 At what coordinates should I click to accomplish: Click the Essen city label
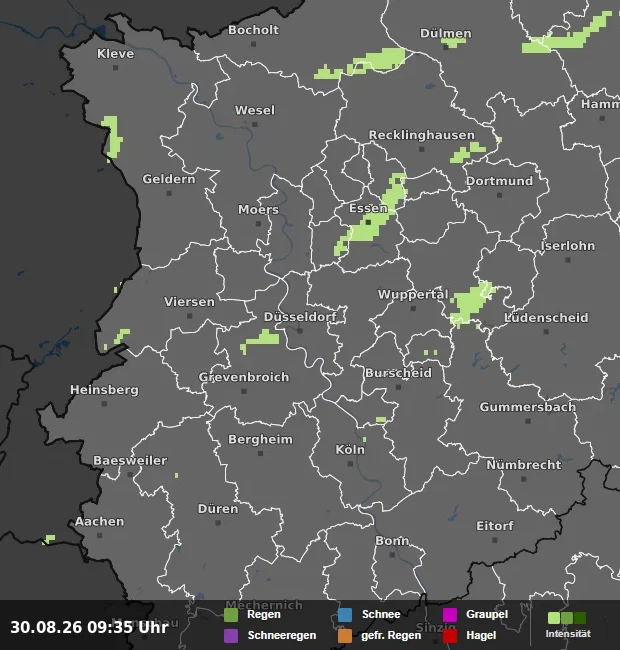[368, 208]
